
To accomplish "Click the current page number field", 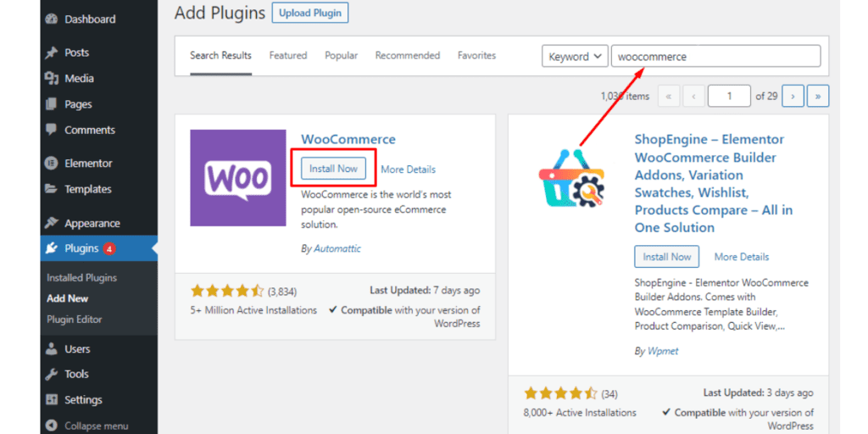I will click(x=730, y=97).
